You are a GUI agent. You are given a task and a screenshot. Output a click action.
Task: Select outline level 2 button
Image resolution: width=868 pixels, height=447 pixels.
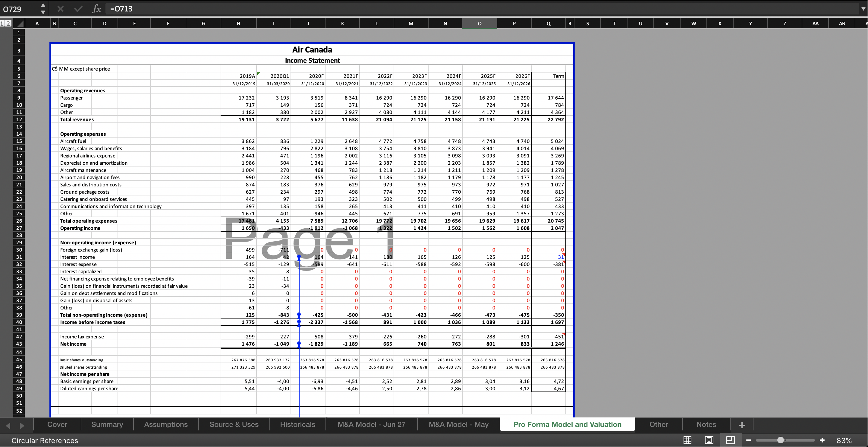[8, 23]
